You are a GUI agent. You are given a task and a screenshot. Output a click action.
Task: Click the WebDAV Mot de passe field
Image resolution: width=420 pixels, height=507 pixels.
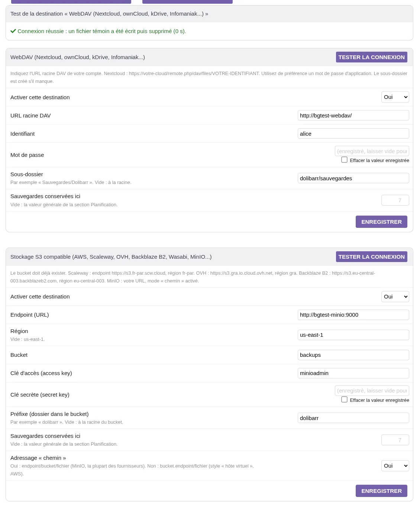[x=372, y=151]
